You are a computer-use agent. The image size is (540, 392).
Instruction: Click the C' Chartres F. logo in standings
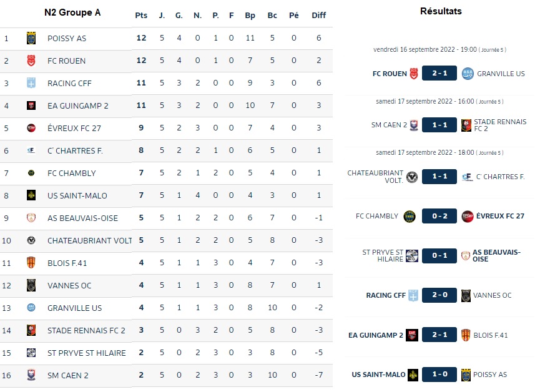[31, 150]
